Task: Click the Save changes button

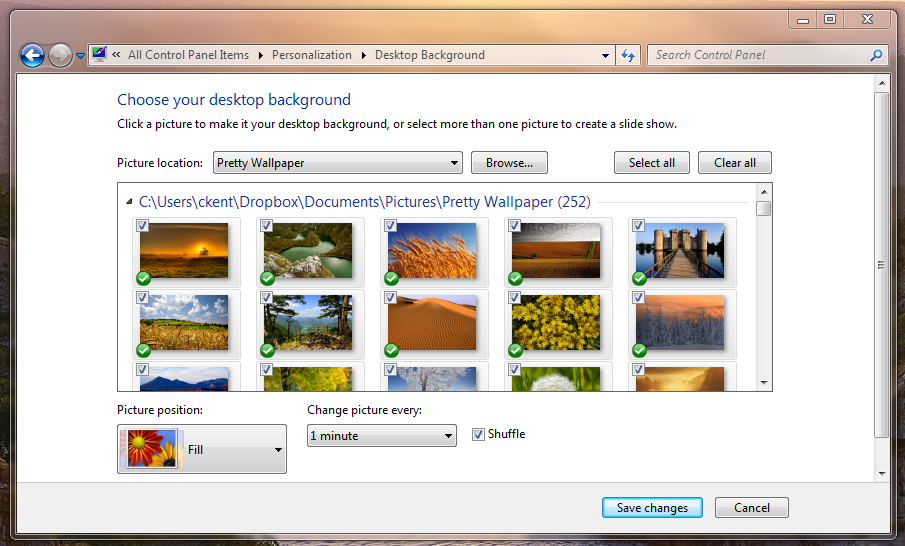Action: [652, 508]
